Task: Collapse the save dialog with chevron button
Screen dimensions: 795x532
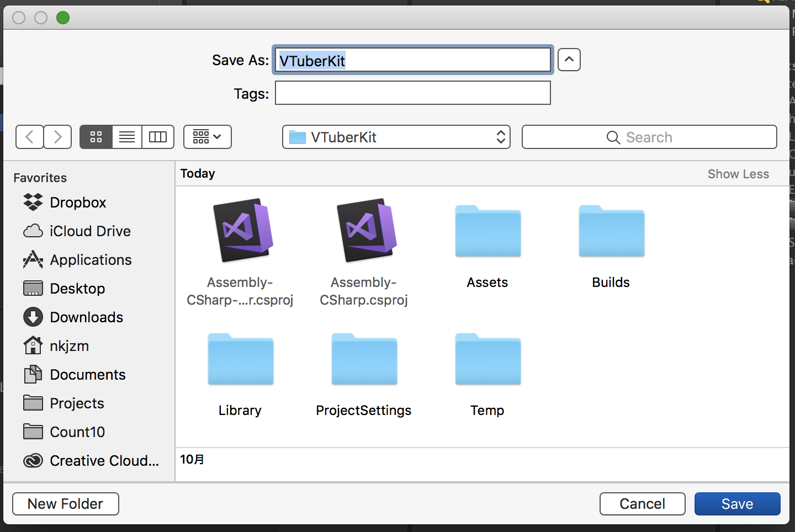Action: (x=569, y=60)
